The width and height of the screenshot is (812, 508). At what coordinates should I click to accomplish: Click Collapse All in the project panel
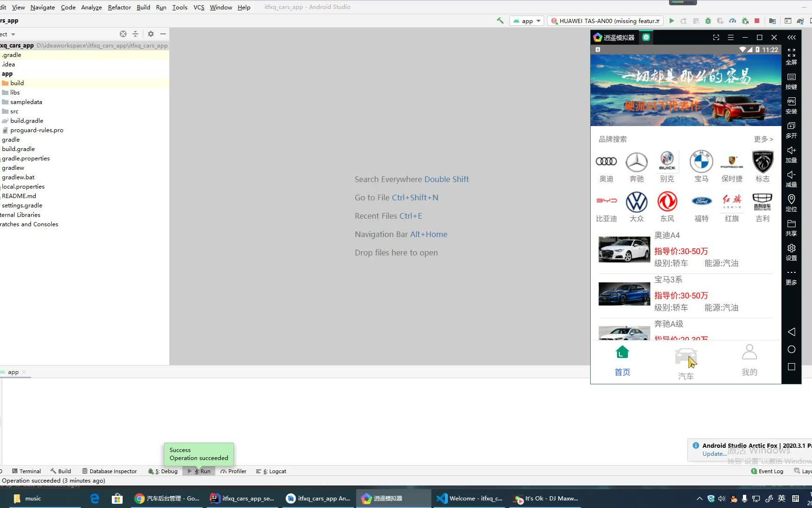coord(135,34)
